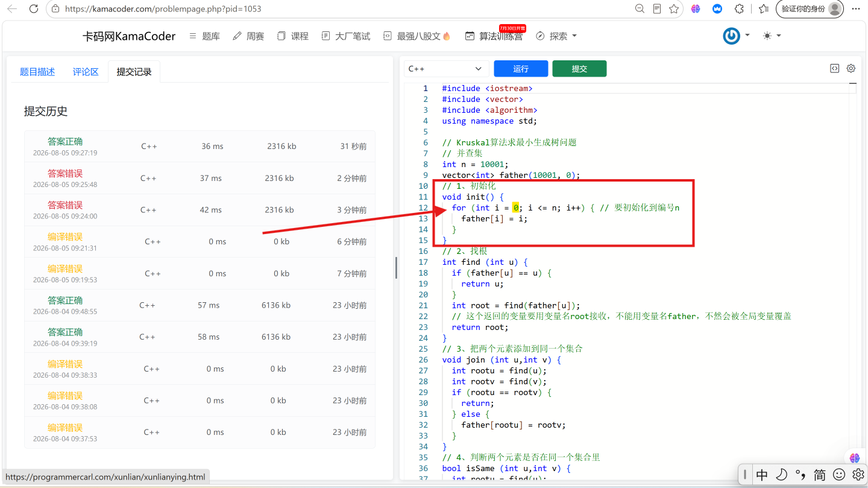Go back with the browser back arrow
Image resolution: width=868 pixels, height=488 pixels.
12,9
